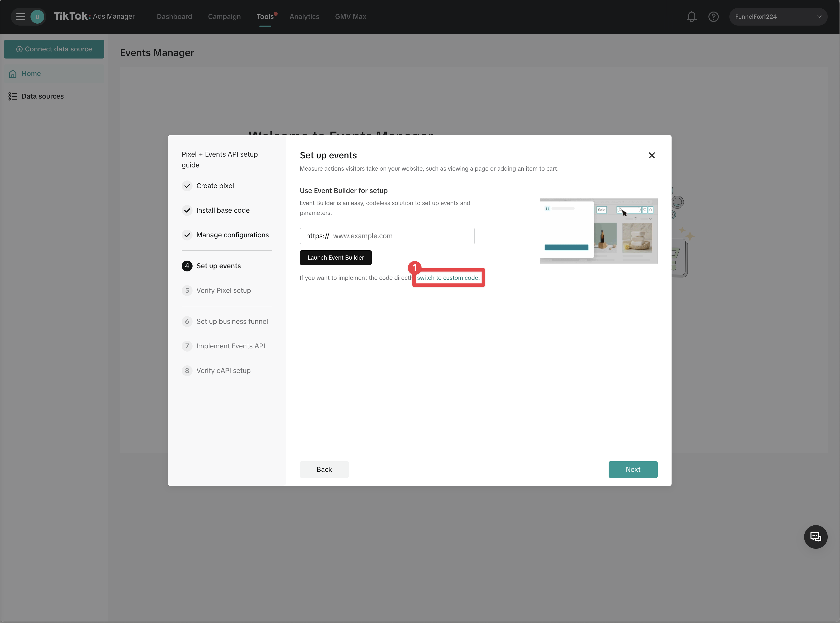
Task: Open the Campaign menu
Action: click(224, 16)
